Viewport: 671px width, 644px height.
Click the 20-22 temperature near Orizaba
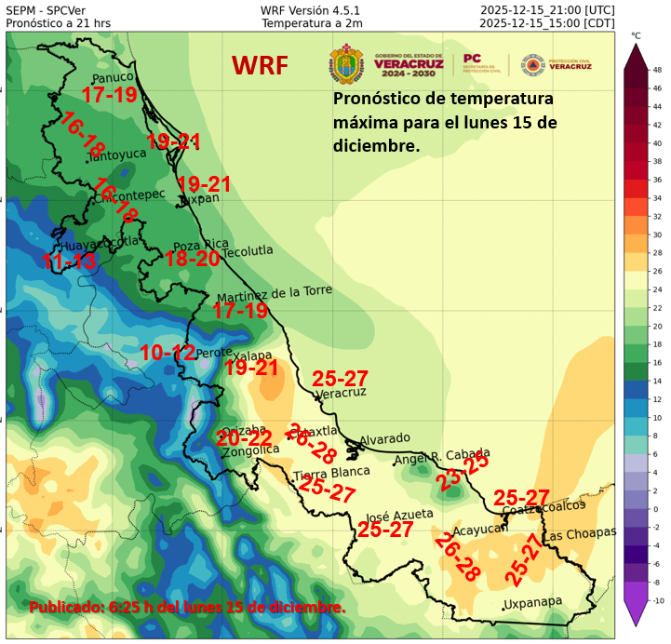[244, 437]
